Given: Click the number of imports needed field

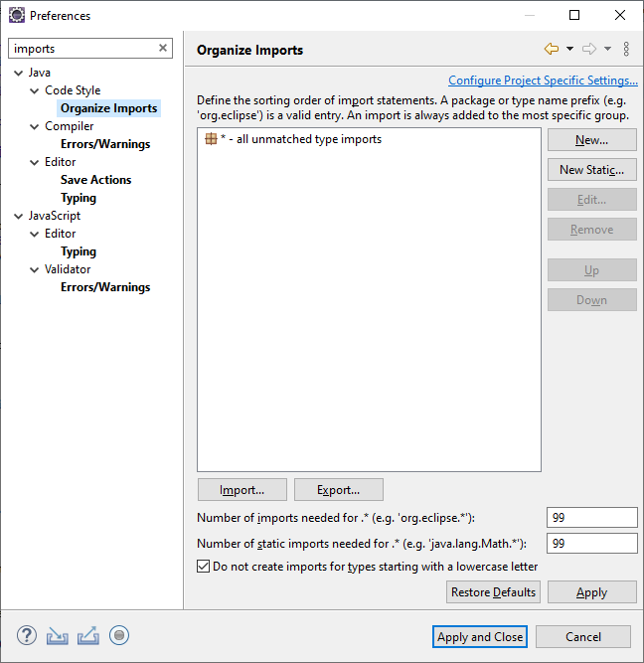Looking at the screenshot, I should tap(592, 518).
